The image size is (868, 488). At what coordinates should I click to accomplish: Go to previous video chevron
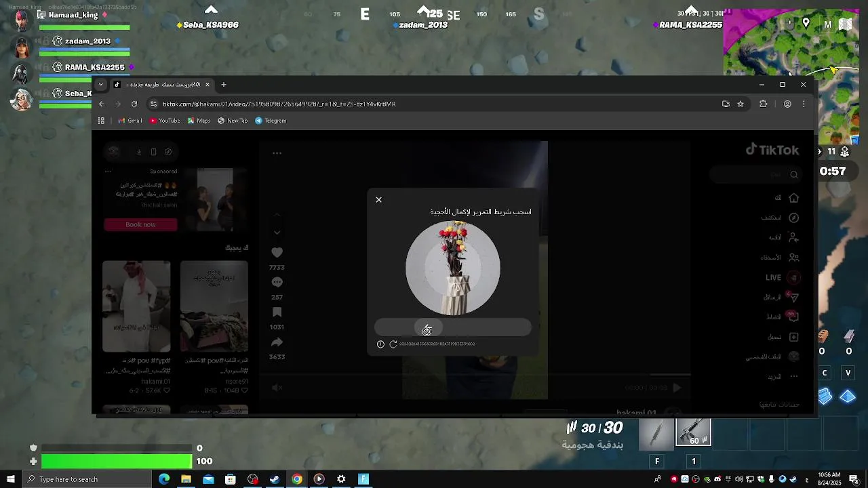(x=277, y=214)
